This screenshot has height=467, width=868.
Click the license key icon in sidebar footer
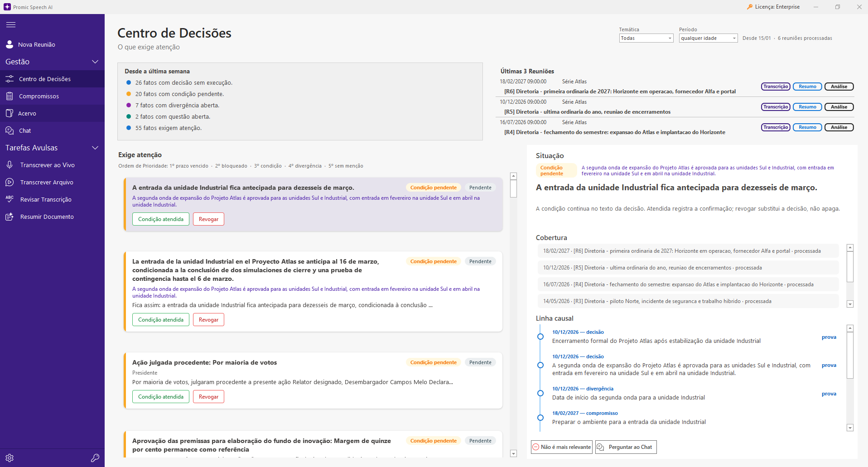95,458
